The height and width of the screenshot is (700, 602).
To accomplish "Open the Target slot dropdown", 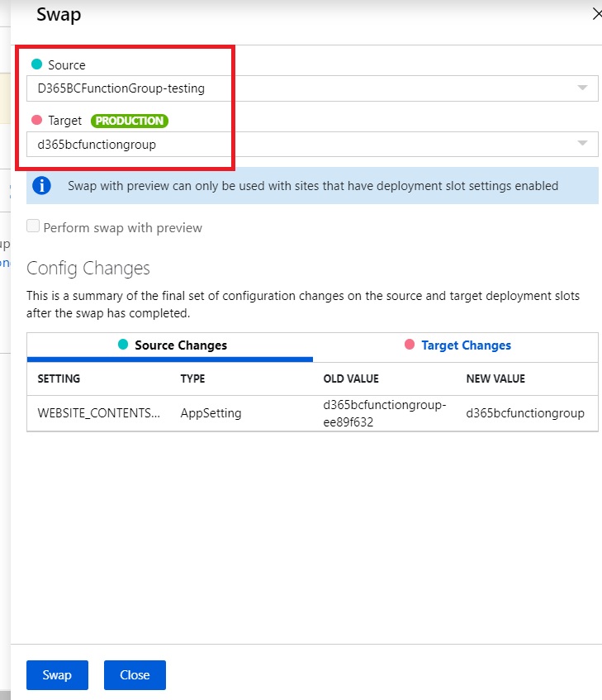I will point(312,145).
